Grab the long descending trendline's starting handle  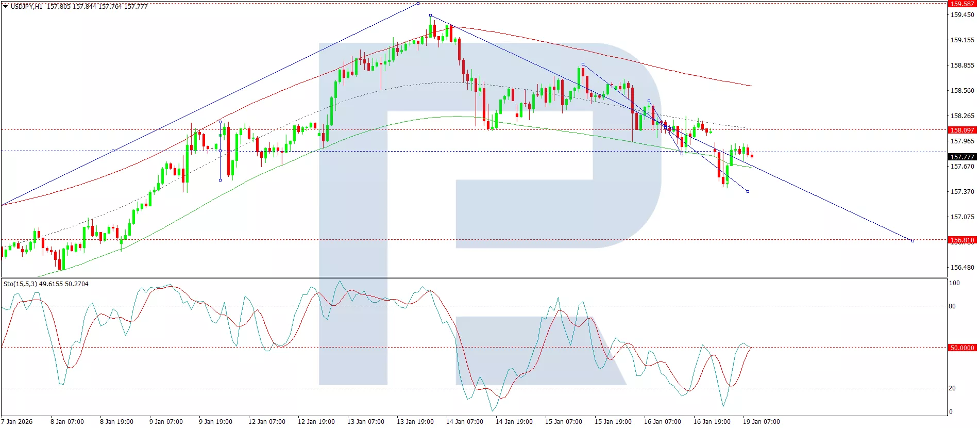[x=431, y=15]
